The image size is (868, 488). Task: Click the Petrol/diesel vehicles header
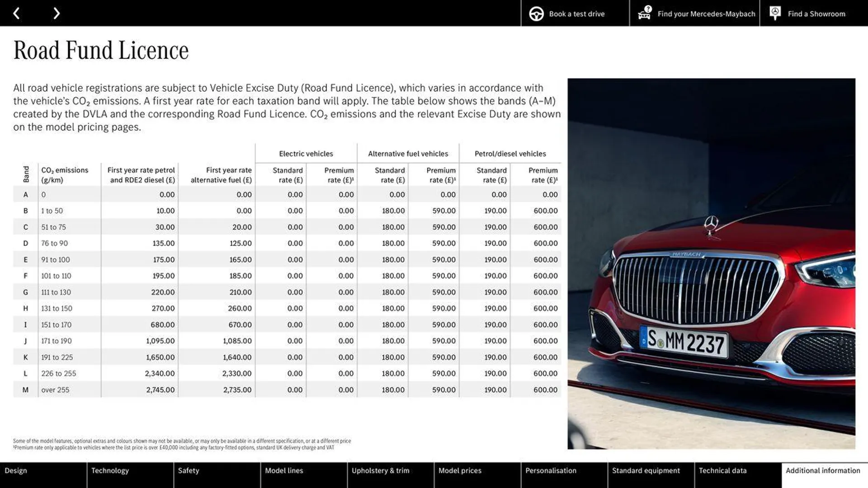510,154
